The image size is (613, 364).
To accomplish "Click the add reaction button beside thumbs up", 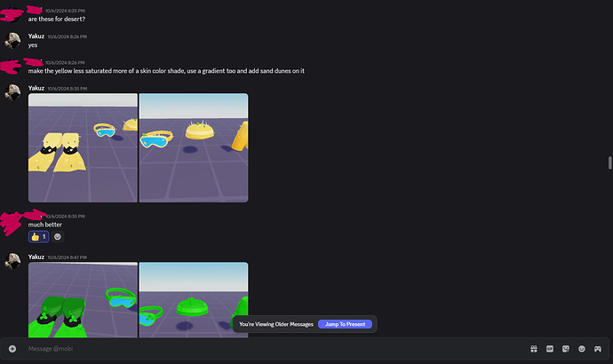I will pos(58,237).
